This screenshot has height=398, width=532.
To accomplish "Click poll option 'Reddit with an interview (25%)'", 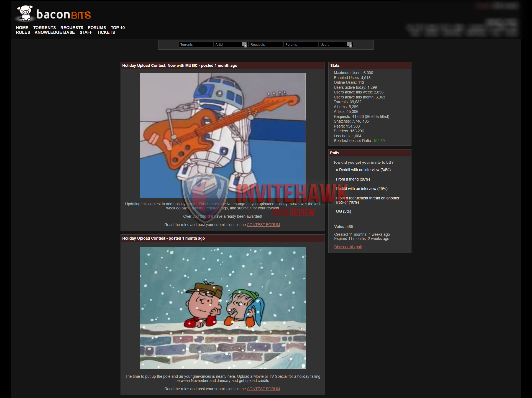I will click(x=362, y=189).
